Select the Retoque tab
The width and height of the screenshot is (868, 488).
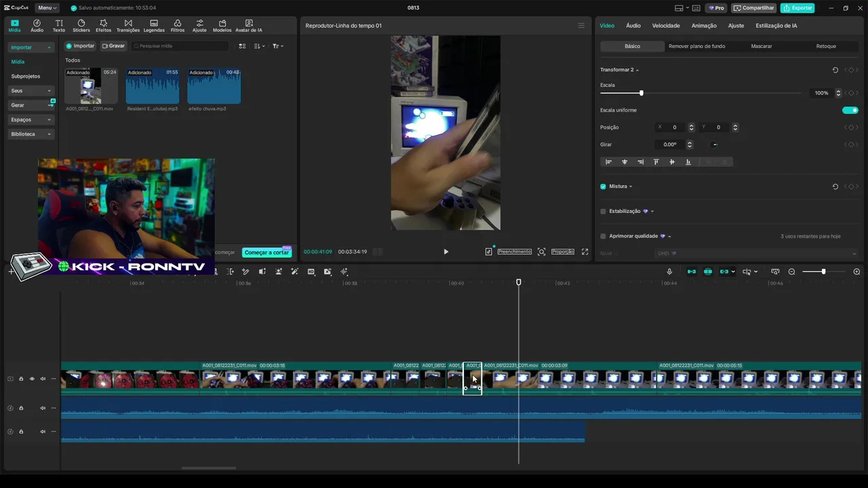point(826,46)
